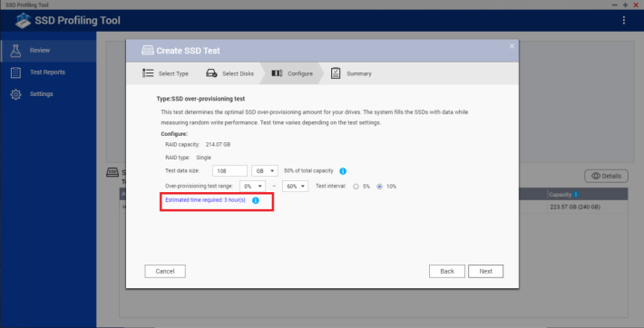
Task: Click the Select Disks drive icon
Action: pyautogui.click(x=211, y=73)
